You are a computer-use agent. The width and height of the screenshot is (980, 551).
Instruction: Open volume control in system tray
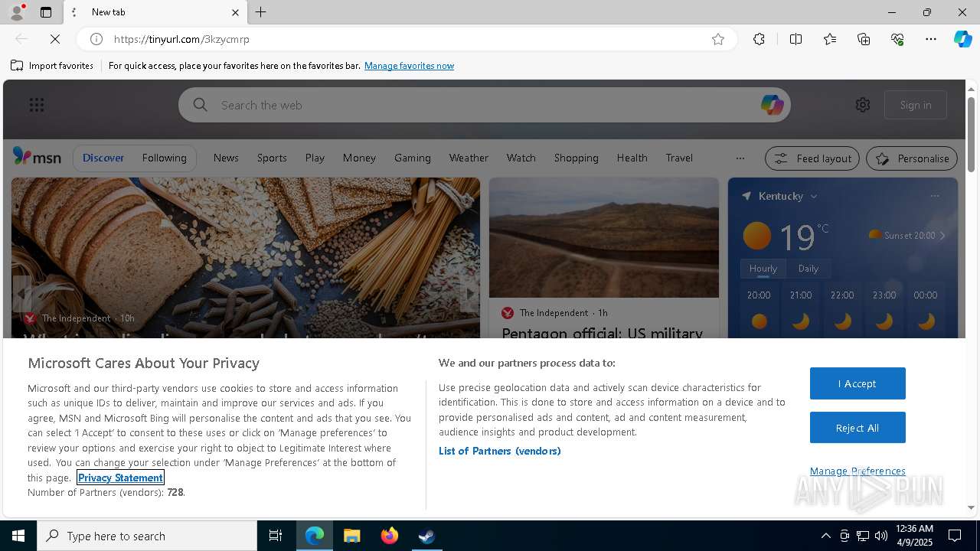pos(881,536)
